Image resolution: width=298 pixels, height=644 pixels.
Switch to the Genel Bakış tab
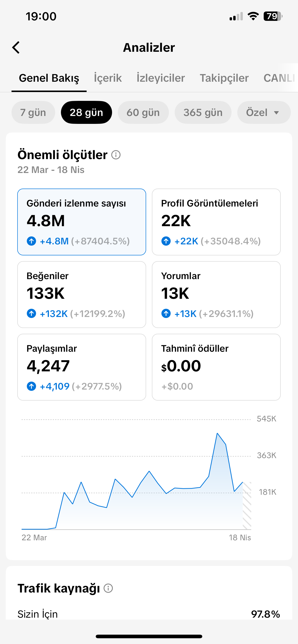49,78
